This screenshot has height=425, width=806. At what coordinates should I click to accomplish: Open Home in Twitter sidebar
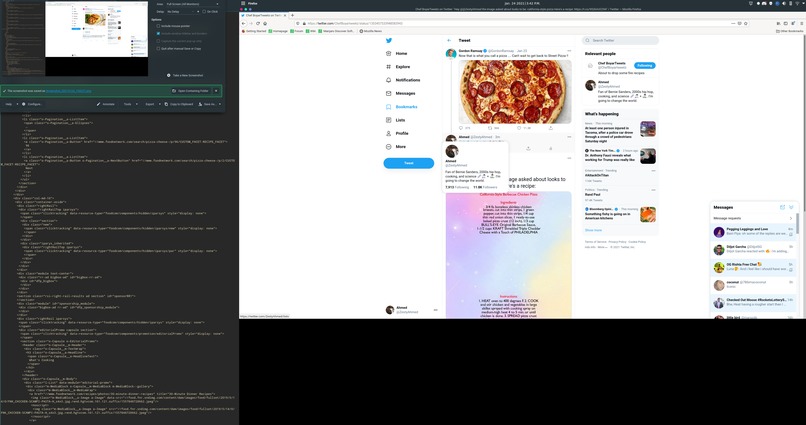coord(397,53)
